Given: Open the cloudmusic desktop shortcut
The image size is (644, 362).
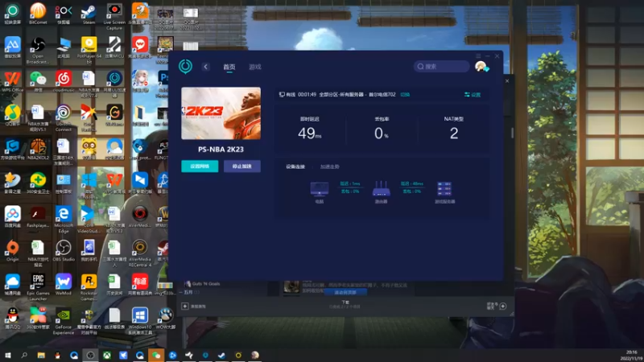Looking at the screenshot, I should coord(64,81).
